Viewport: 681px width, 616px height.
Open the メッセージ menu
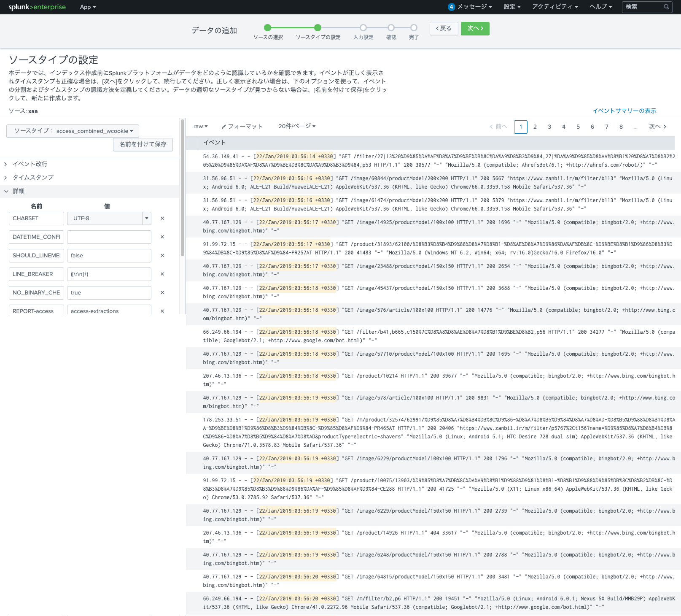475,7
